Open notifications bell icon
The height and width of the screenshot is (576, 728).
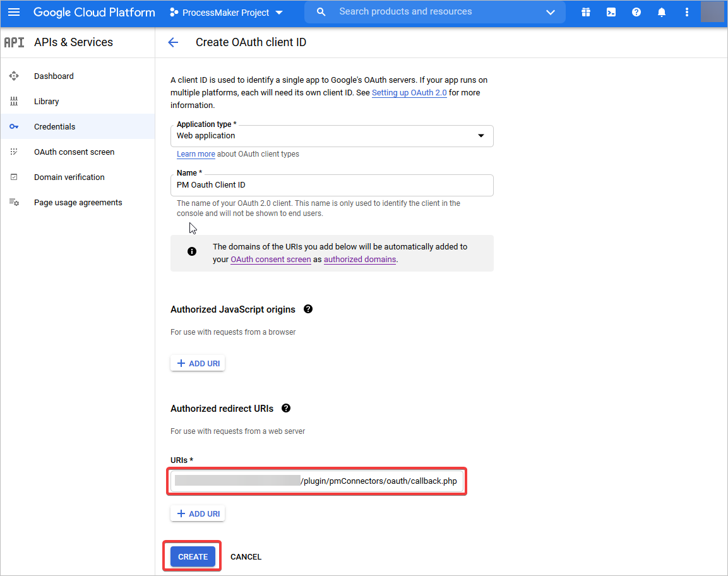pos(662,12)
